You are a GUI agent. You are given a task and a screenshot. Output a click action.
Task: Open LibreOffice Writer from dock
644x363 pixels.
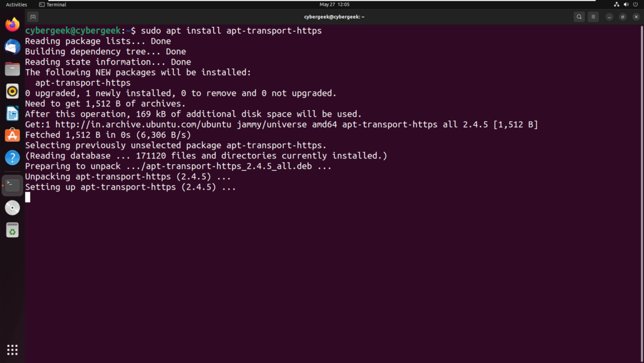click(x=12, y=113)
